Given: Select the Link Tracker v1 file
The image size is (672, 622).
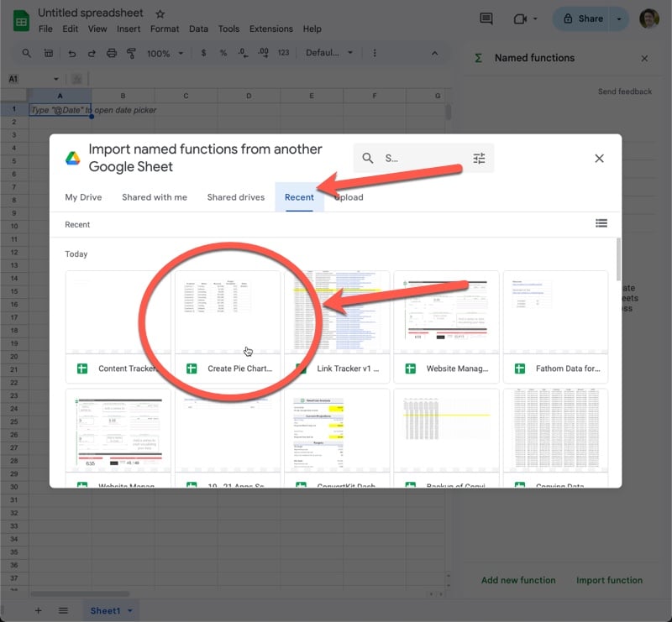Looking at the screenshot, I should [337, 327].
